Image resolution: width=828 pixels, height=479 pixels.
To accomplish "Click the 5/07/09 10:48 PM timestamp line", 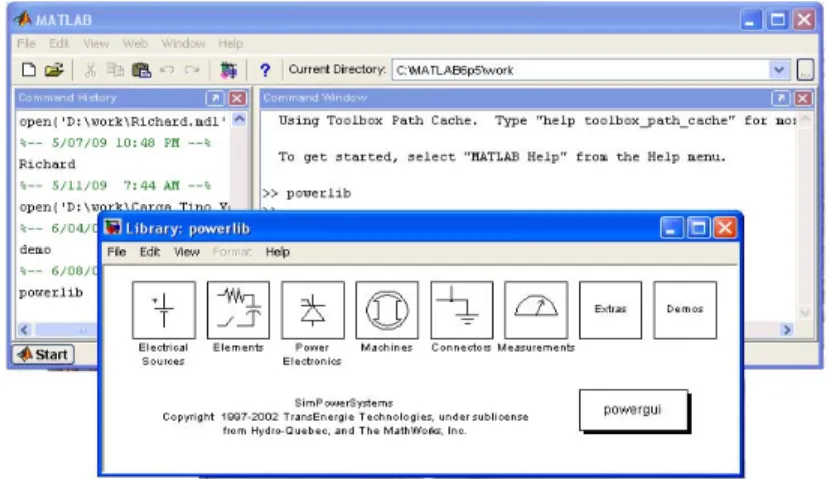I will coord(115,143).
